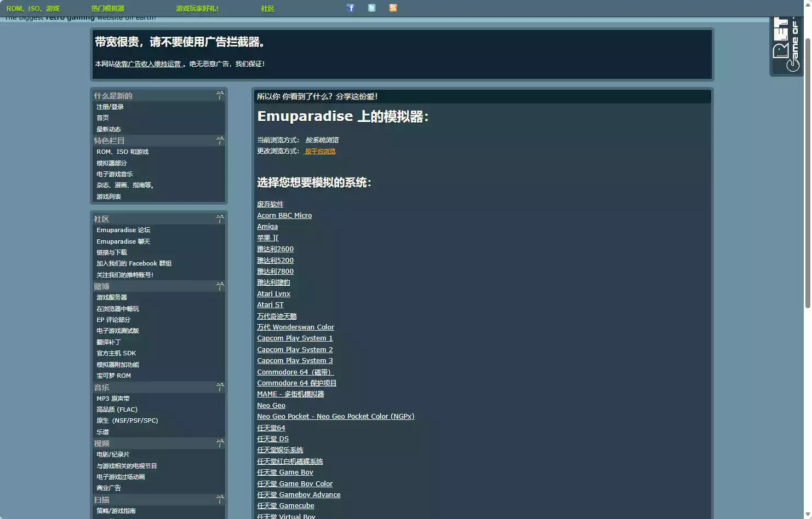Open 游戏服务器 sidebar link
812x519 pixels.
tap(112, 297)
